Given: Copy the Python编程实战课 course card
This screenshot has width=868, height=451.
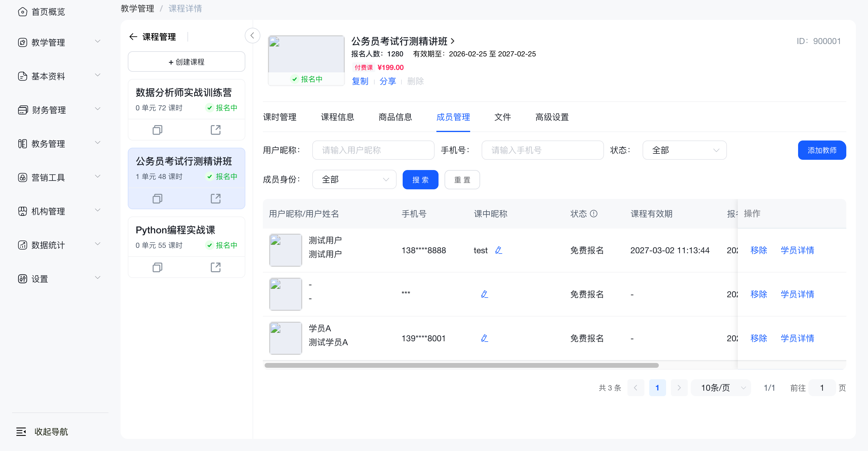Looking at the screenshot, I should click(x=157, y=267).
